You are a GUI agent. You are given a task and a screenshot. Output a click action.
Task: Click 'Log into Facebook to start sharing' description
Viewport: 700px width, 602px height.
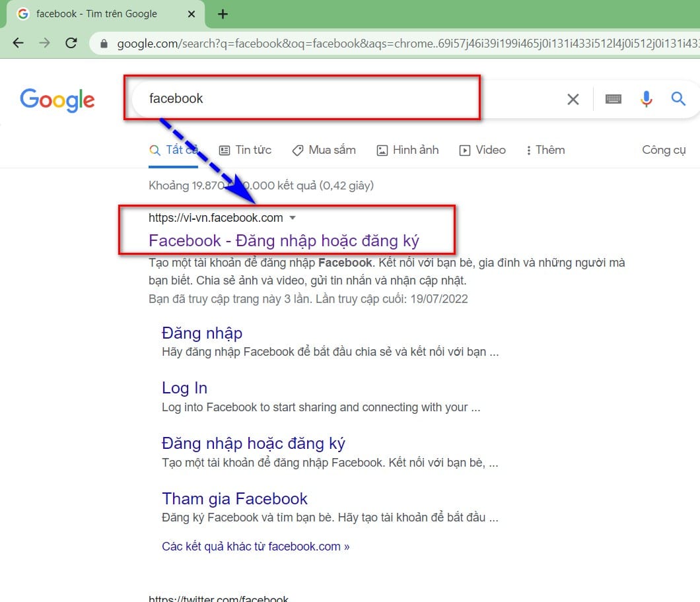point(321,407)
